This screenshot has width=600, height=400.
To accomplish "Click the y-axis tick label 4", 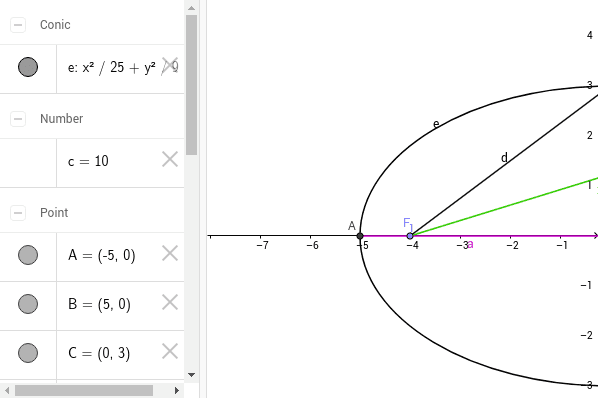I will click(x=590, y=35).
